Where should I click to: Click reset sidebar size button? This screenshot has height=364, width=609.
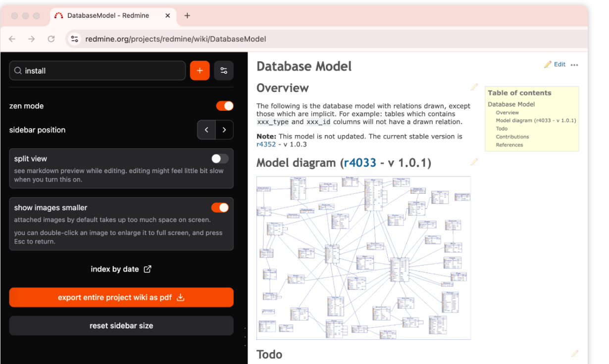(x=121, y=325)
